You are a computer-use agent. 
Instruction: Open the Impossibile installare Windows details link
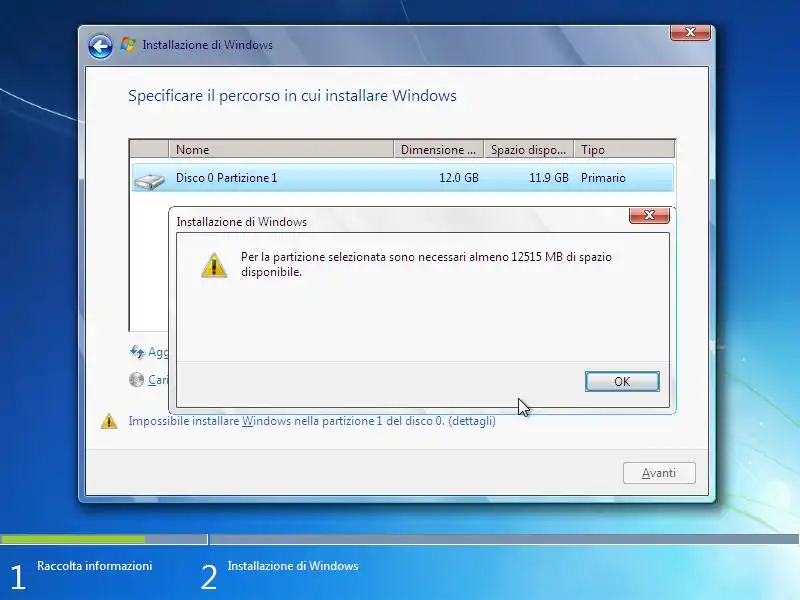312,421
